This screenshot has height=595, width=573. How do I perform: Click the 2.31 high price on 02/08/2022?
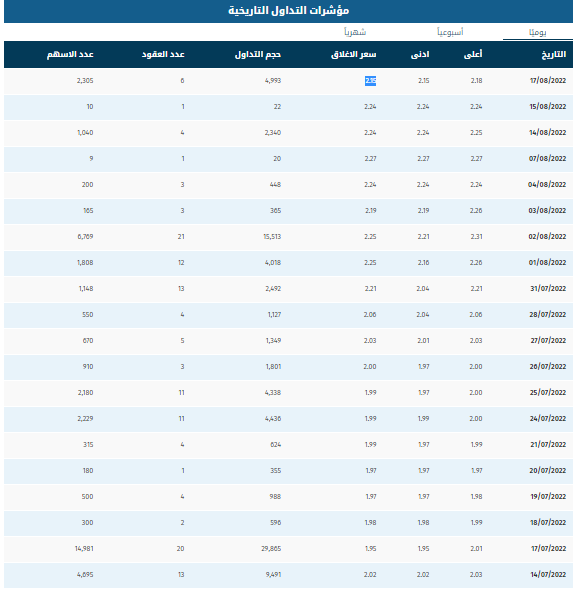pos(476,237)
